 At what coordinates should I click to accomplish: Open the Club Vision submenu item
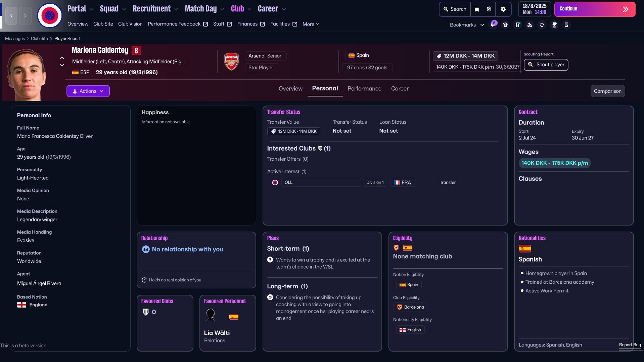pos(130,24)
